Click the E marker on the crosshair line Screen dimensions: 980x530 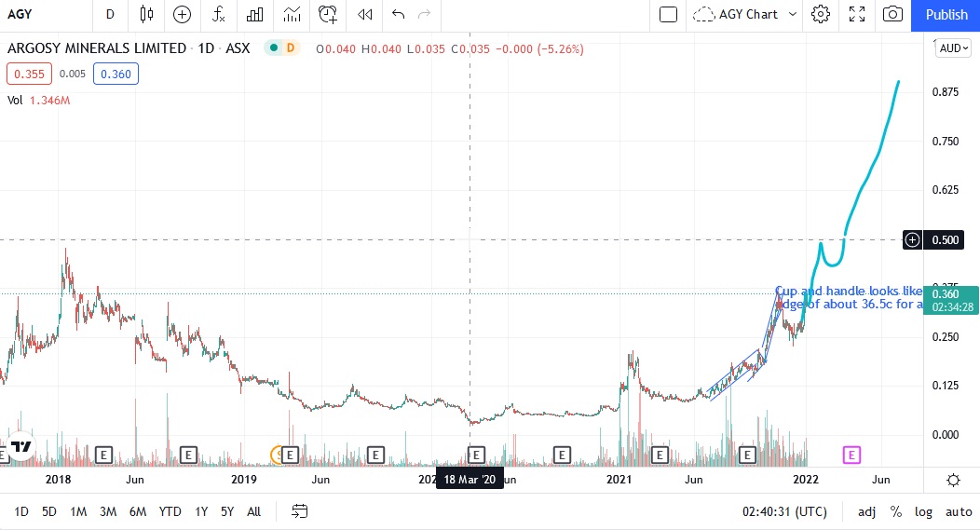(476, 455)
